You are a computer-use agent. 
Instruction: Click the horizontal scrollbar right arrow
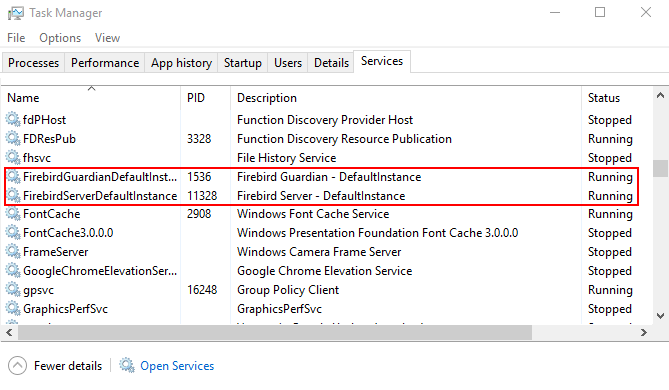(644, 332)
